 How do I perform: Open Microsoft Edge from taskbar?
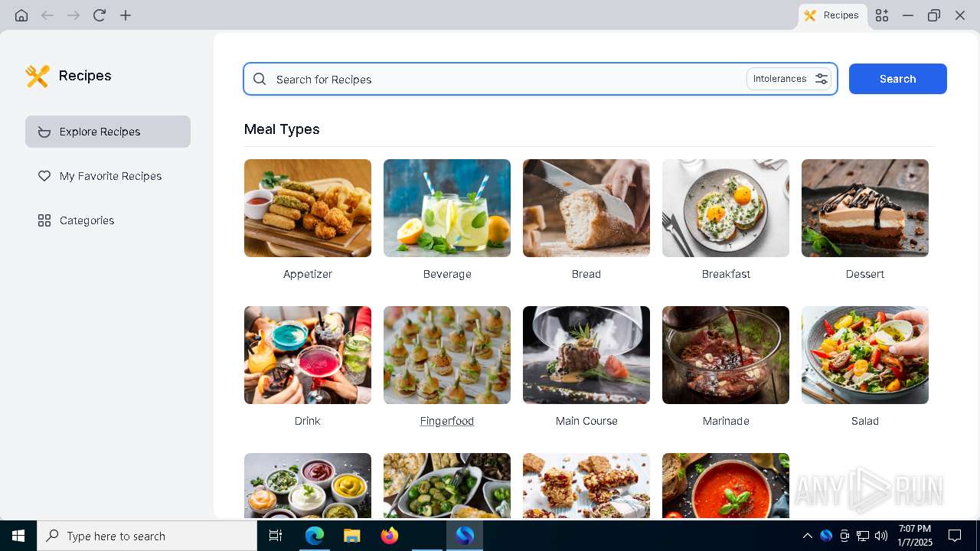pyautogui.click(x=315, y=536)
